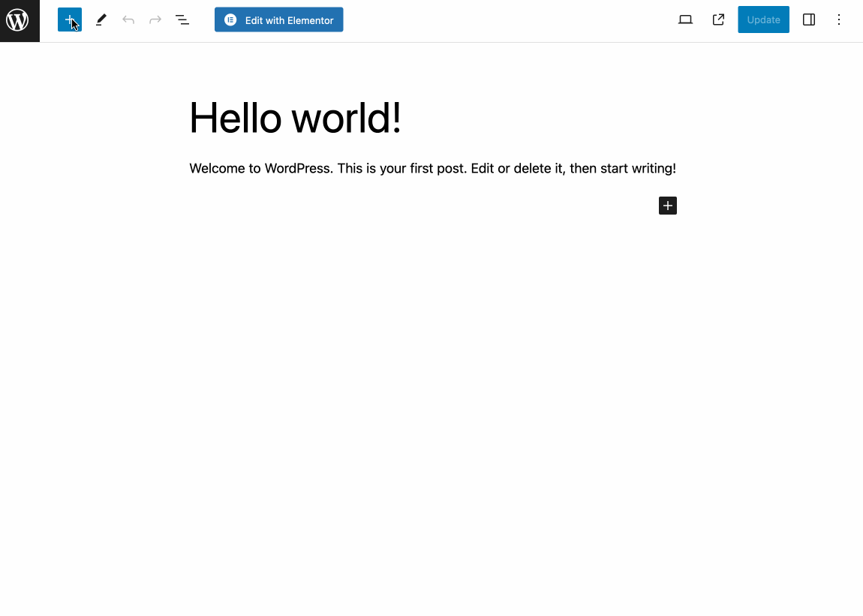Click the WordPress logo to exit editor
Screen dimensions: 863x616
point(19,20)
